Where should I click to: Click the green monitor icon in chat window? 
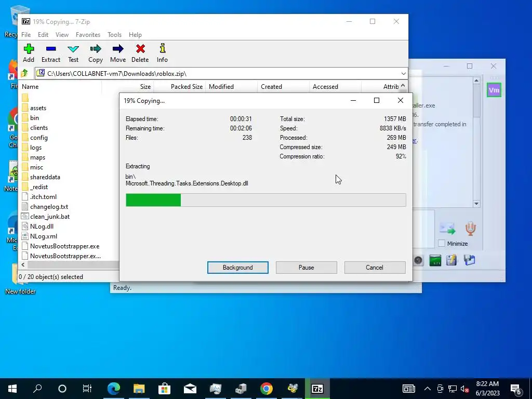[435, 260]
